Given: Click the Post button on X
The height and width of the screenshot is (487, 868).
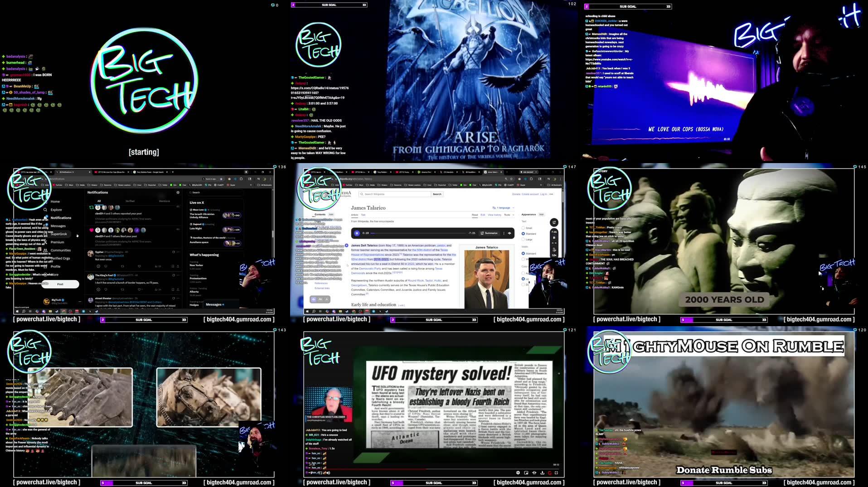Looking at the screenshot, I should tap(60, 284).
